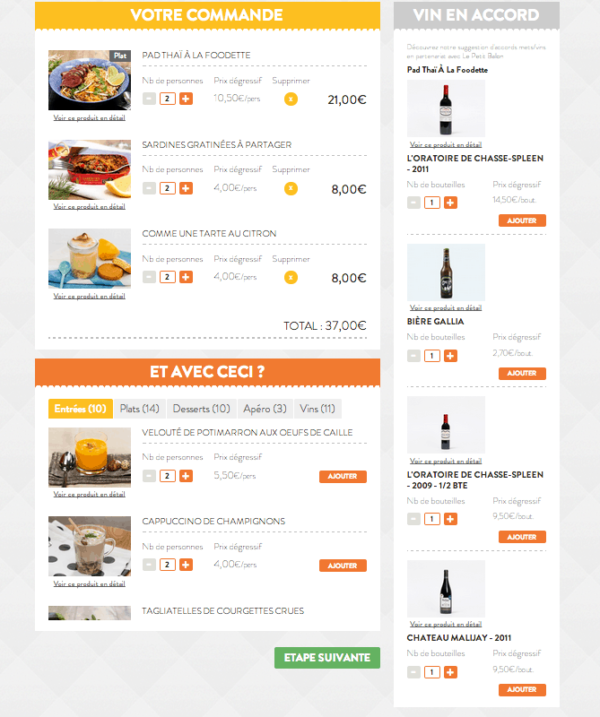Screen dimensions: 600x717
Task: Increase Cappuccino de Champignons persons count
Action: coord(186,565)
